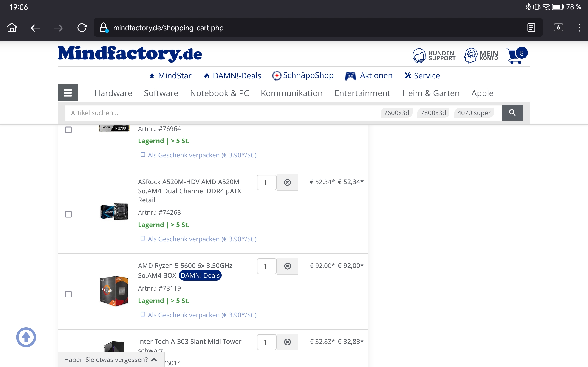Reload the page in browser toolbar
The width and height of the screenshot is (588, 367).
click(82, 28)
